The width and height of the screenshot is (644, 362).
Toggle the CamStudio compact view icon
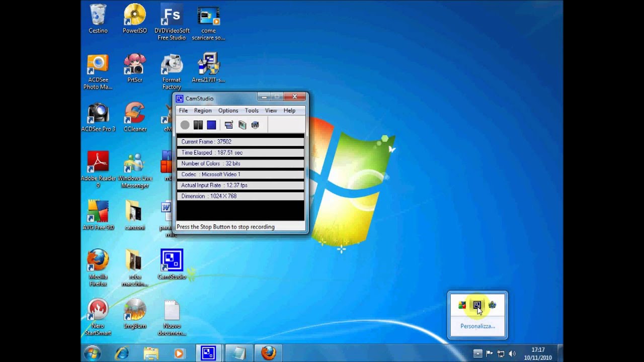229,125
